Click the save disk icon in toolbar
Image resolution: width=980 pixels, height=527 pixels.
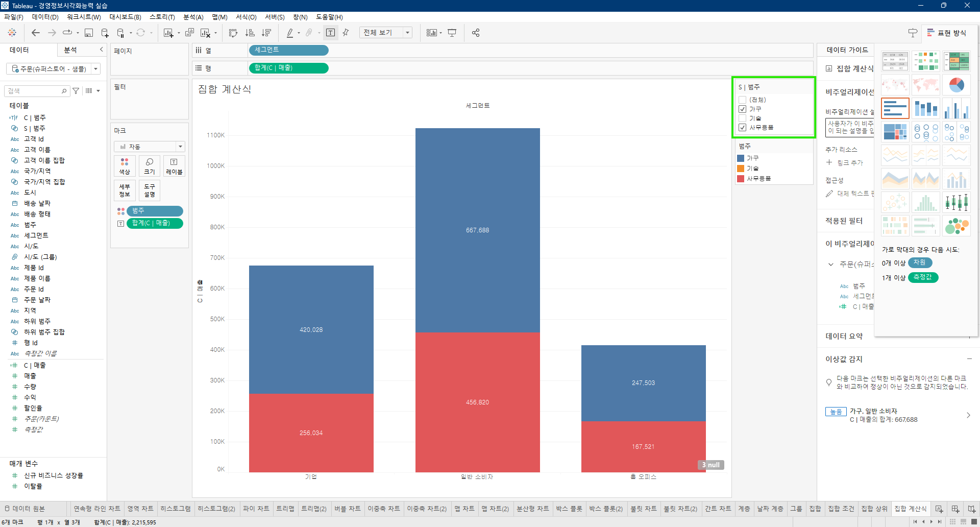(89, 33)
